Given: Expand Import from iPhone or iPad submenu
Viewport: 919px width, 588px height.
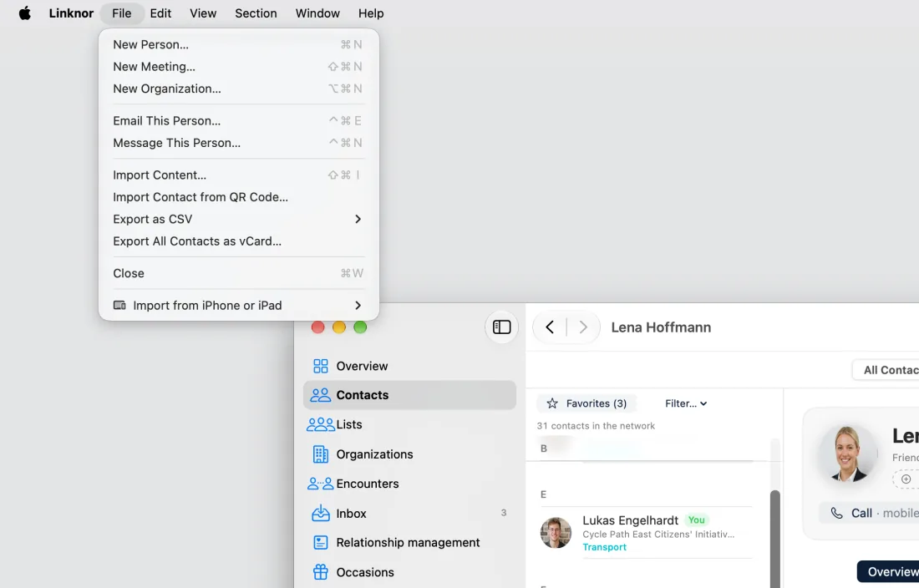Looking at the screenshot, I should pyautogui.click(x=239, y=306).
